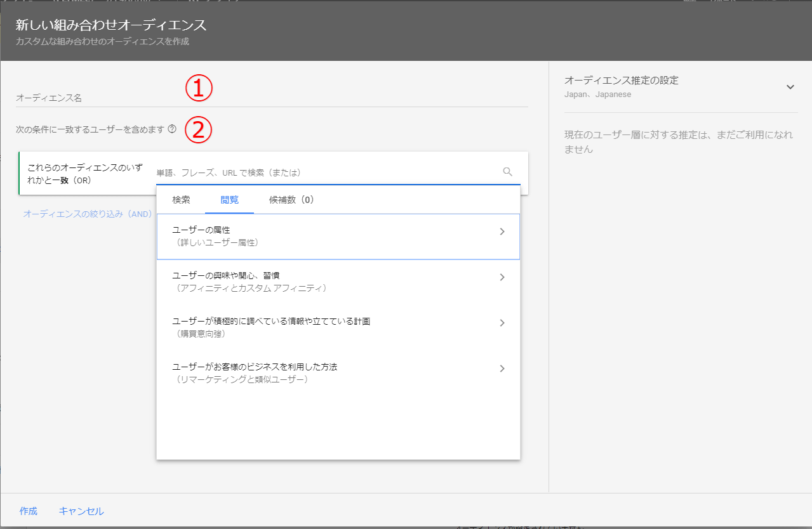Expand the chevron on the ユーザーの属性 row
The height and width of the screenshot is (529, 812).
pos(502,232)
